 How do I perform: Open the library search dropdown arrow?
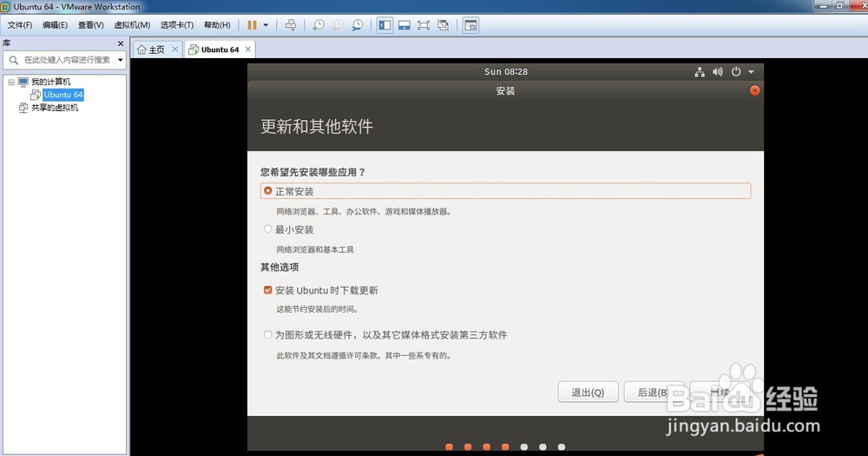pos(120,60)
